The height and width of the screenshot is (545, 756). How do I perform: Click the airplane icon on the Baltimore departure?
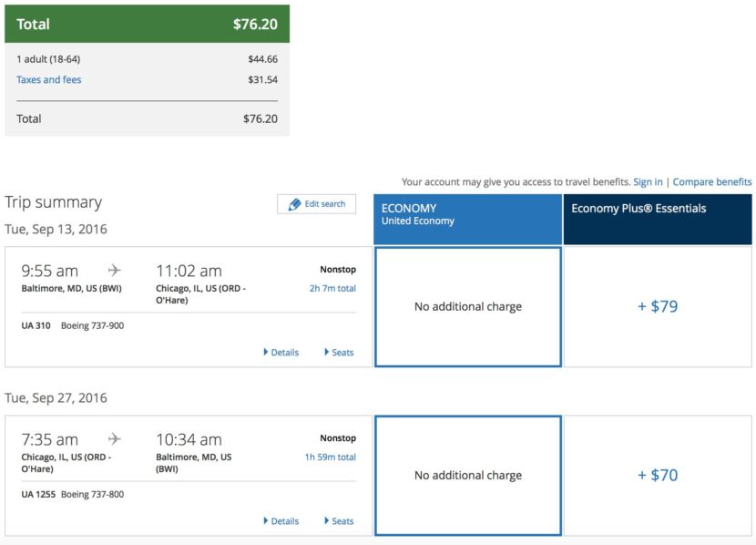(x=114, y=270)
